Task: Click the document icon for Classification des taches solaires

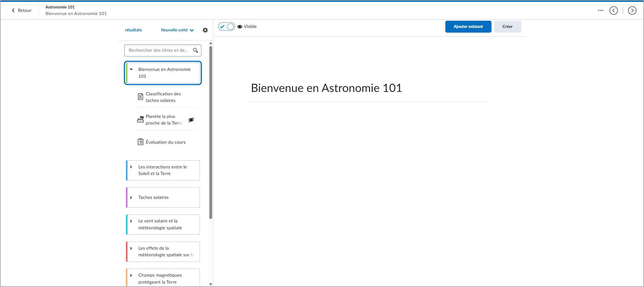Action: click(141, 97)
